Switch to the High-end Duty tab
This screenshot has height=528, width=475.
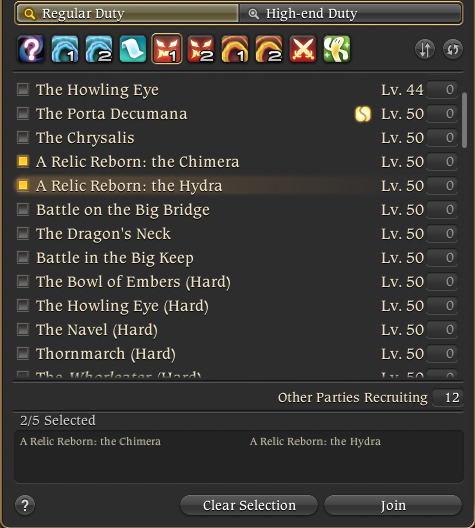pos(350,13)
